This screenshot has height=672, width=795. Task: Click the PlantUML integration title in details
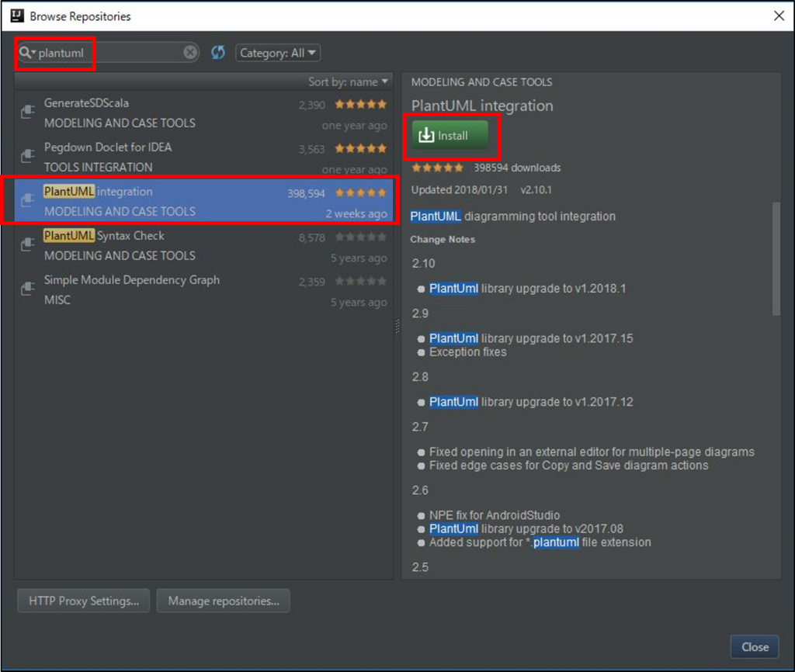coord(482,106)
